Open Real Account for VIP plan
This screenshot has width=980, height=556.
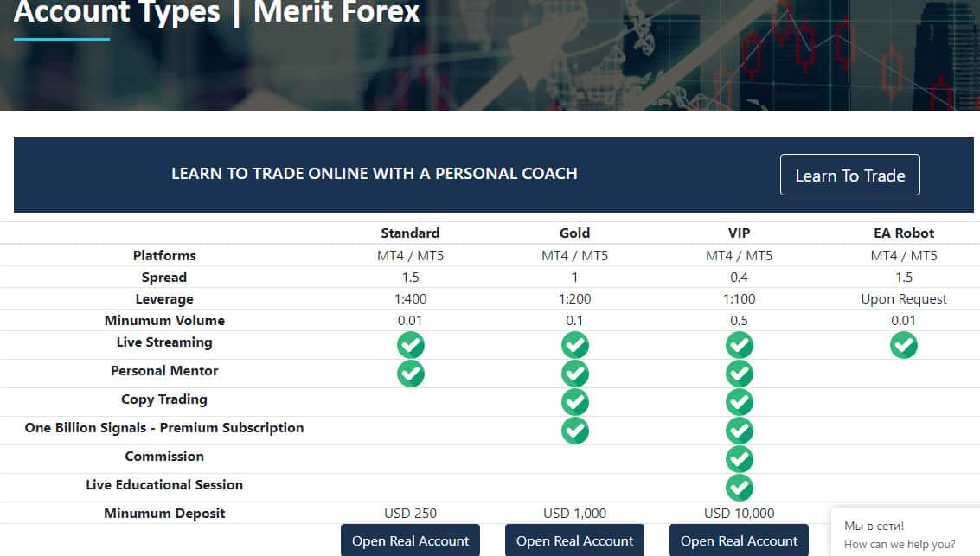click(x=739, y=540)
